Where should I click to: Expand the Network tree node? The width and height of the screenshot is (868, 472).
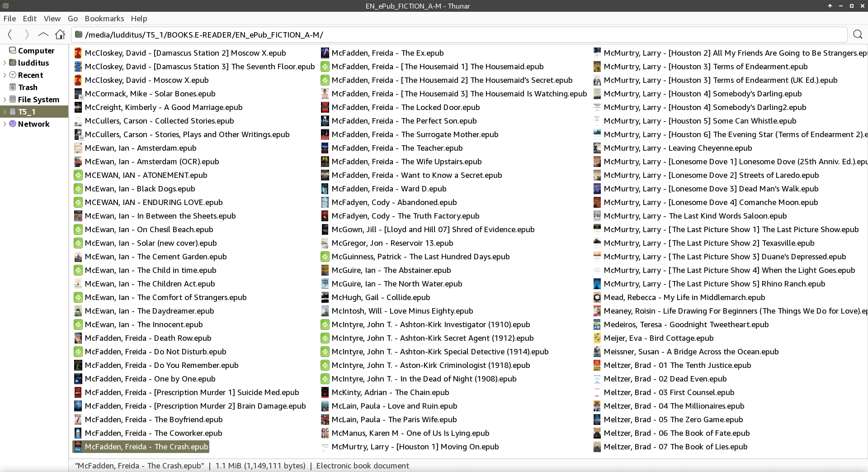tap(5, 124)
